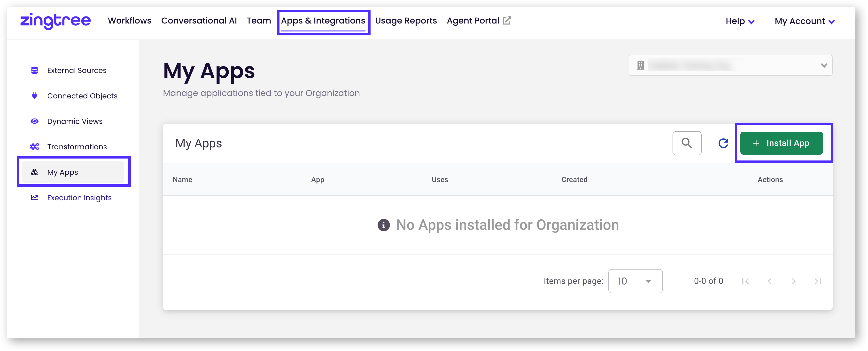Screen dimensions: 868x351
Task: Open the Help dropdown menu
Action: (740, 21)
